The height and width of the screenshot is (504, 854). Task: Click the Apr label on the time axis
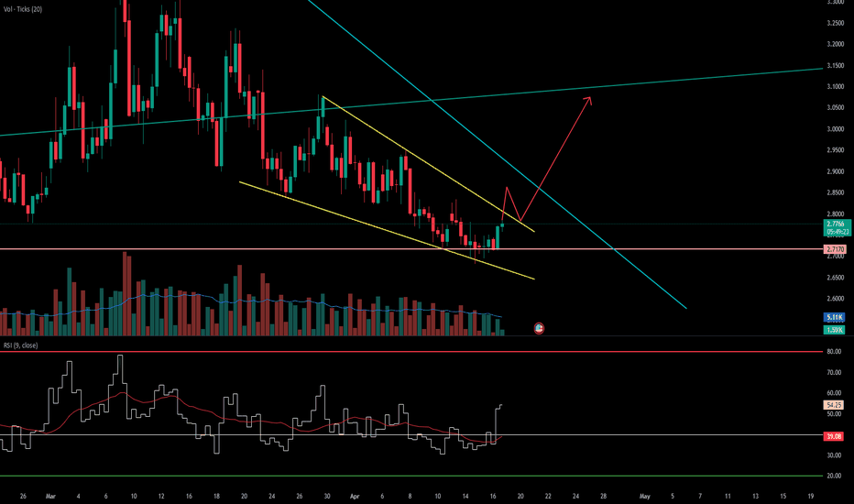click(355, 497)
